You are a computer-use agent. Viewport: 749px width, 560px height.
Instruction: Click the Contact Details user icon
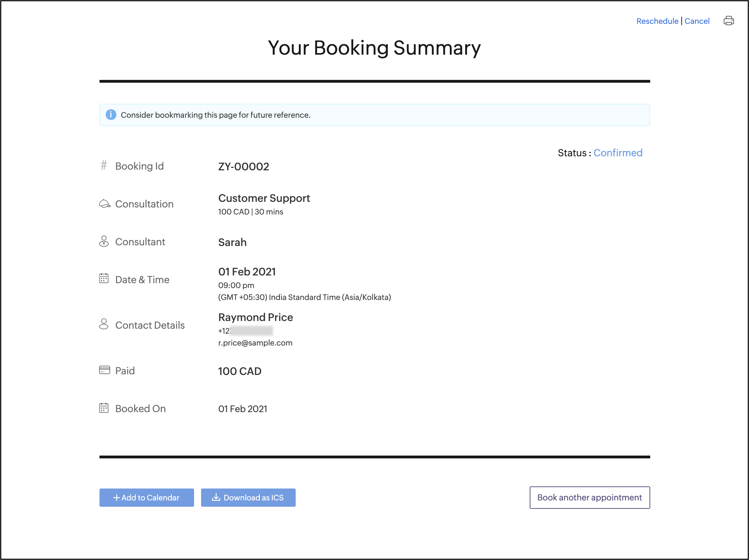[x=104, y=324]
